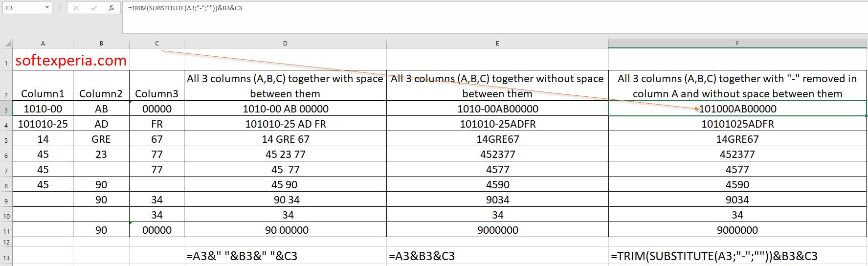
Task: Click the softexperia.com cell
Action: point(71,60)
